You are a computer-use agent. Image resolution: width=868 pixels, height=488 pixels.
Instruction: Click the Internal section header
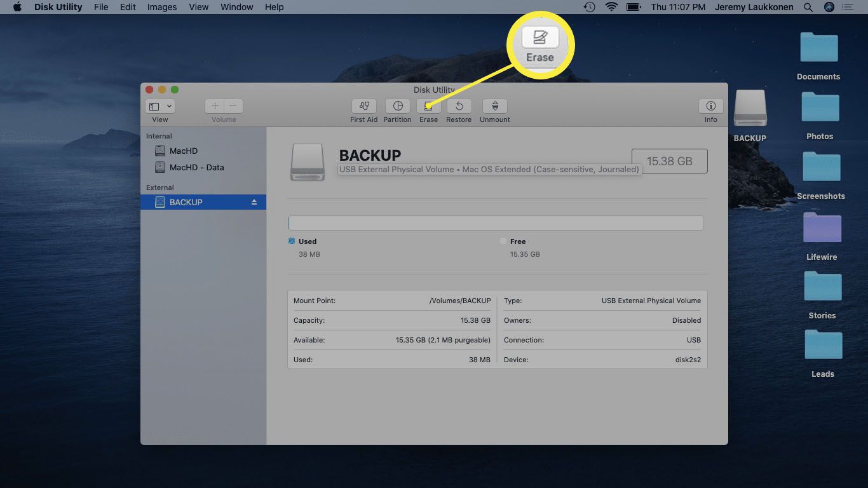point(159,136)
